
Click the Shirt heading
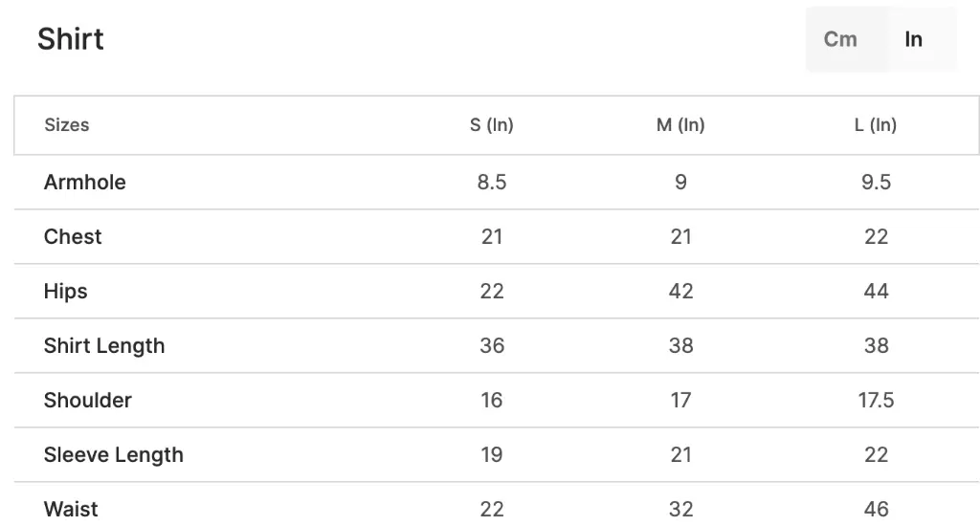tap(71, 38)
